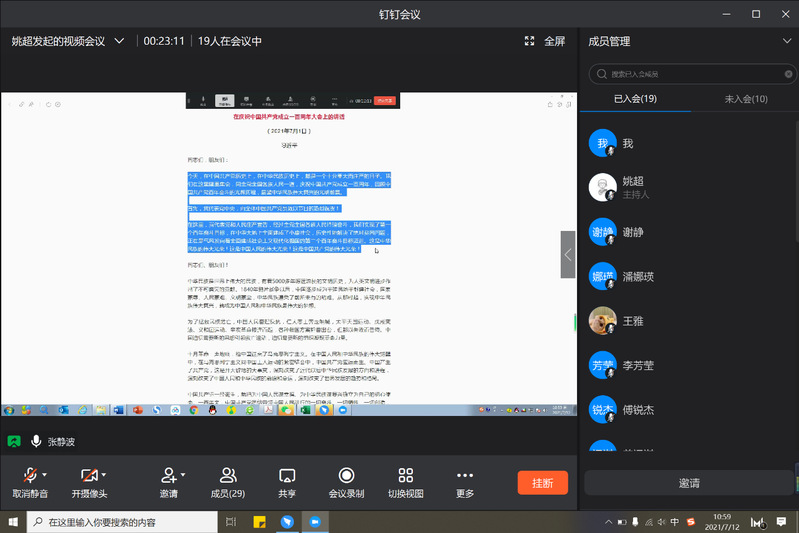Expand the meeting title dropdown chevron
This screenshot has height=533, width=799.
[x=120, y=41]
